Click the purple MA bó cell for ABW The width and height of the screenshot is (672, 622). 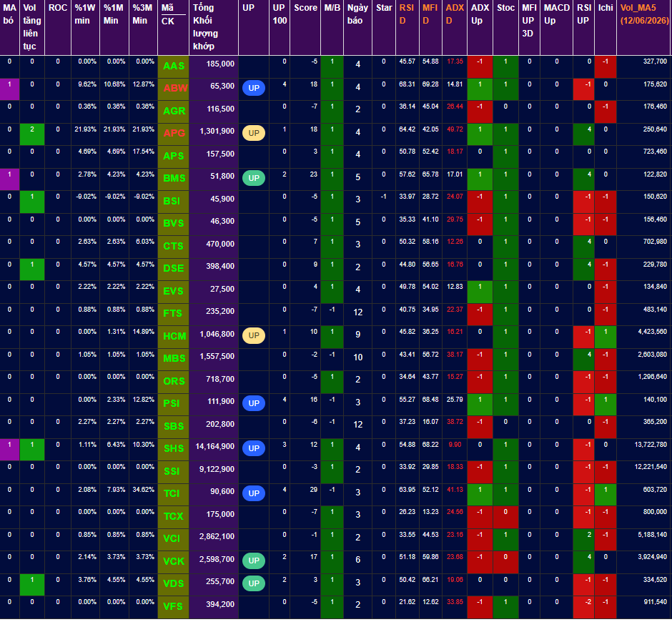[x=9, y=89]
